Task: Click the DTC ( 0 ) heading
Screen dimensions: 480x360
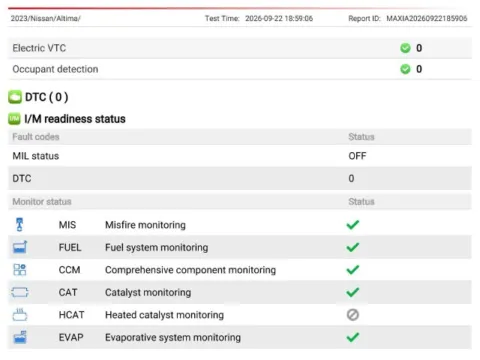Action: click(x=47, y=97)
